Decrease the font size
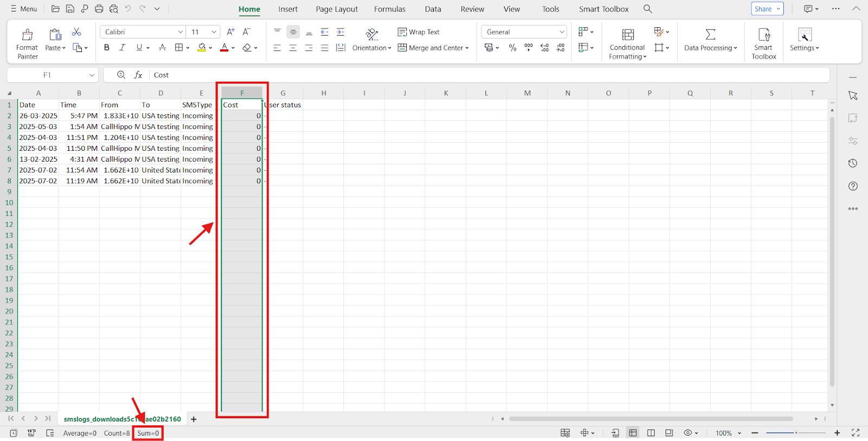 246,32
